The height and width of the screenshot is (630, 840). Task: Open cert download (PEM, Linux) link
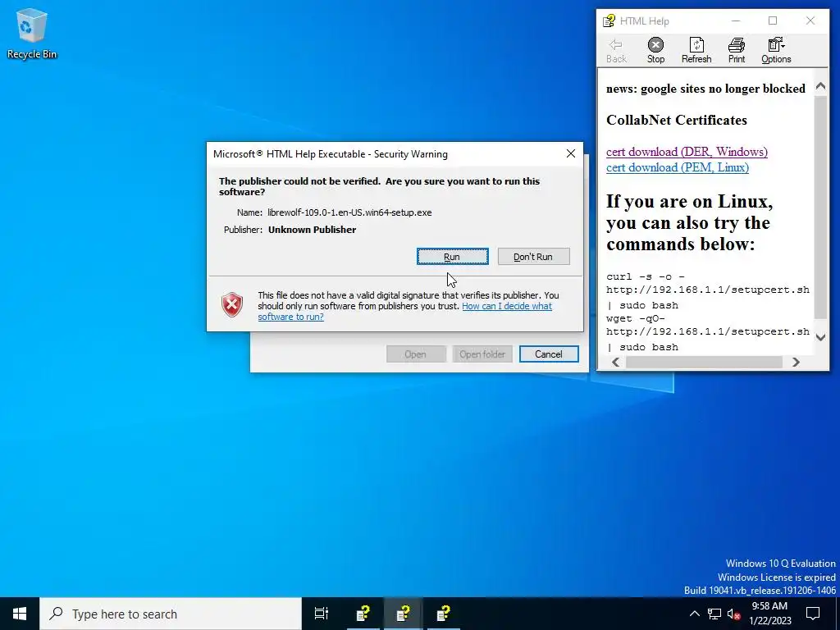coord(678,167)
